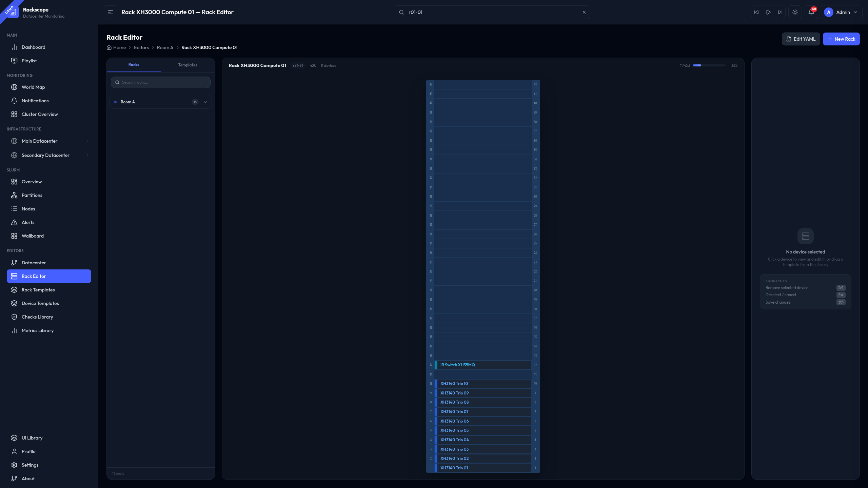Open the World Map view
This screenshot has width=868, height=488.
(x=33, y=87)
